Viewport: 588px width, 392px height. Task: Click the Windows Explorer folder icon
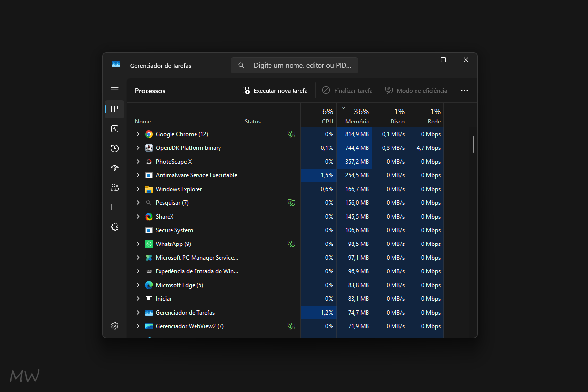pyautogui.click(x=149, y=189)
